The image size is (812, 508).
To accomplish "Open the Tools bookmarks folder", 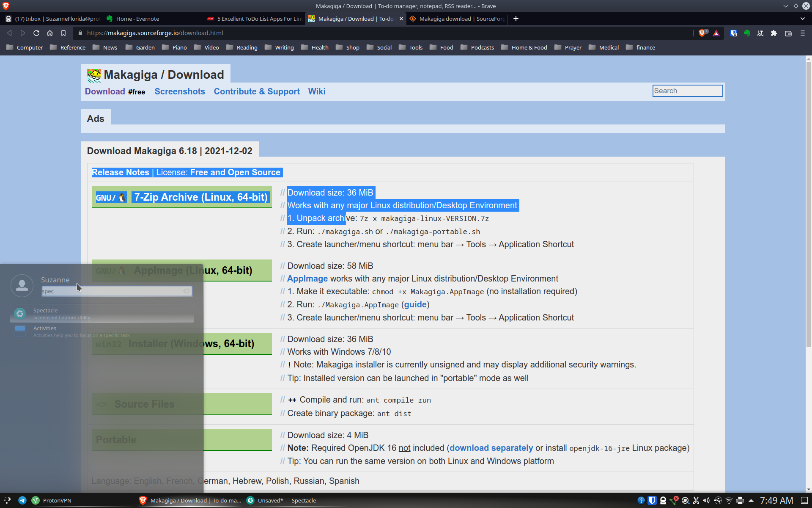I will click(411, 47).
